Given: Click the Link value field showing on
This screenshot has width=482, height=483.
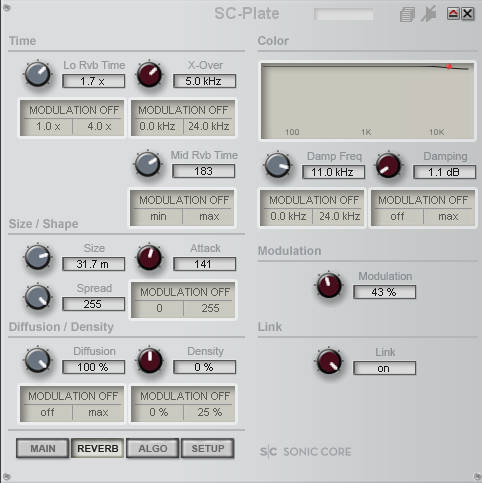Looking at the screenshot, I should (384, 368).
